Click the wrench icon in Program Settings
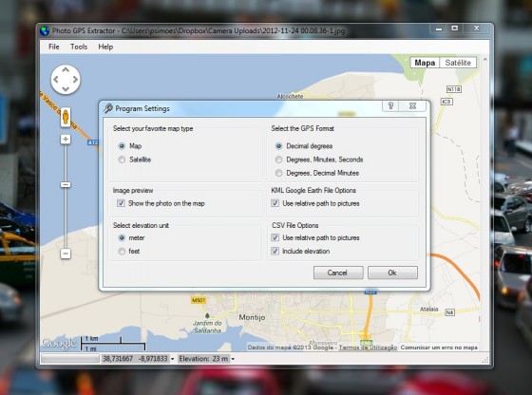This screenshot has width=532, height=395. (108, 108)
